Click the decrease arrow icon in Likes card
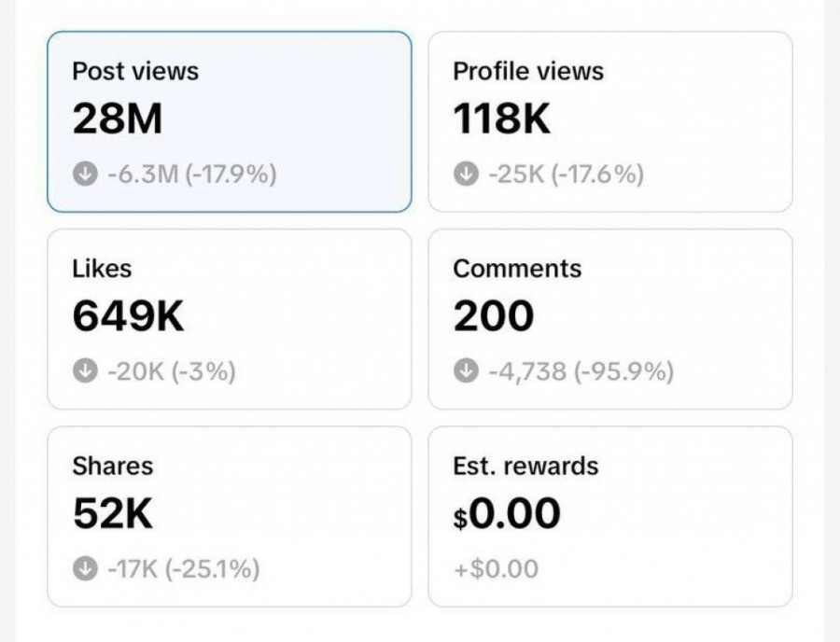The width and height of the screenshot is (840, 642). (85, 371)
